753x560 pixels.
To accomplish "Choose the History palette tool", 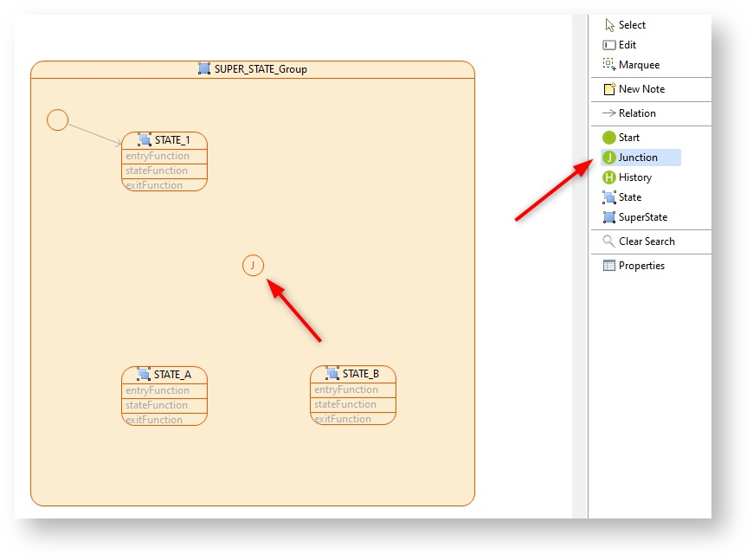I will point(634,177).
